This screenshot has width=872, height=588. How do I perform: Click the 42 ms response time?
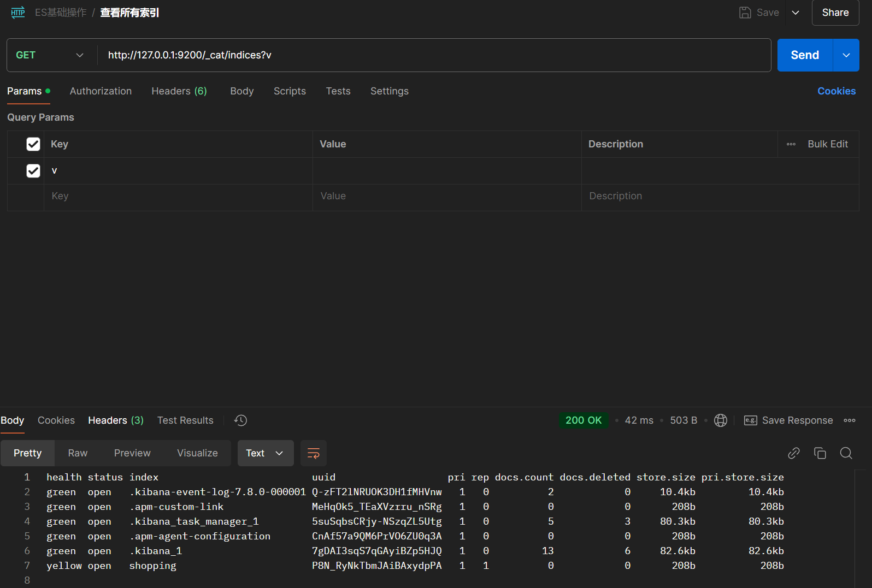click(639, 420)
